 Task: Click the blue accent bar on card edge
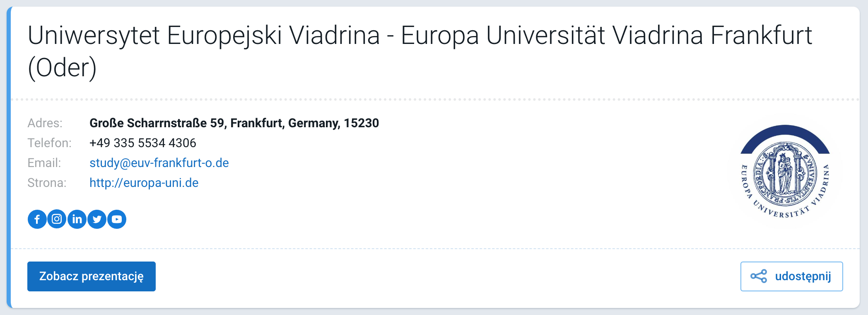9,157
